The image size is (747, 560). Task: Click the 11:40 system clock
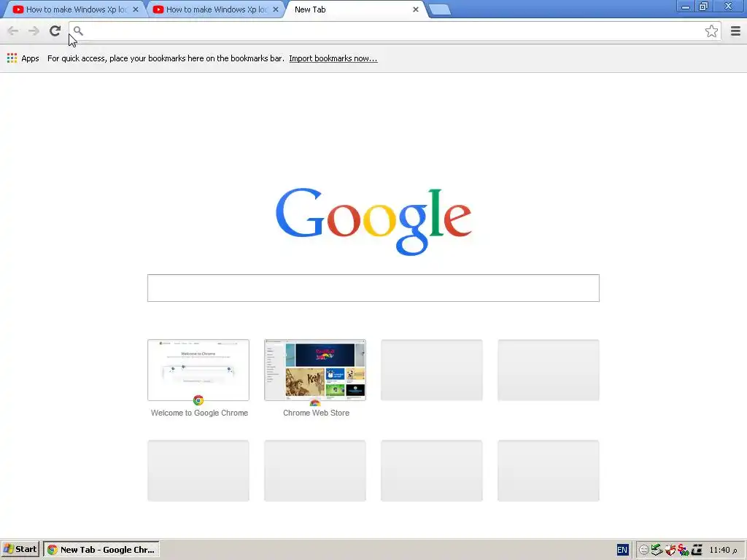tap(723, 550)
